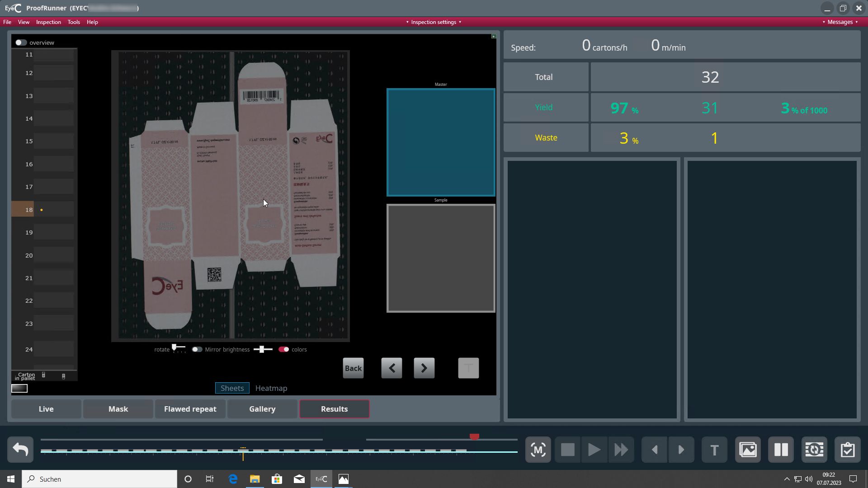
Task: Switch to the Heatmap tab
Action: 271,388
